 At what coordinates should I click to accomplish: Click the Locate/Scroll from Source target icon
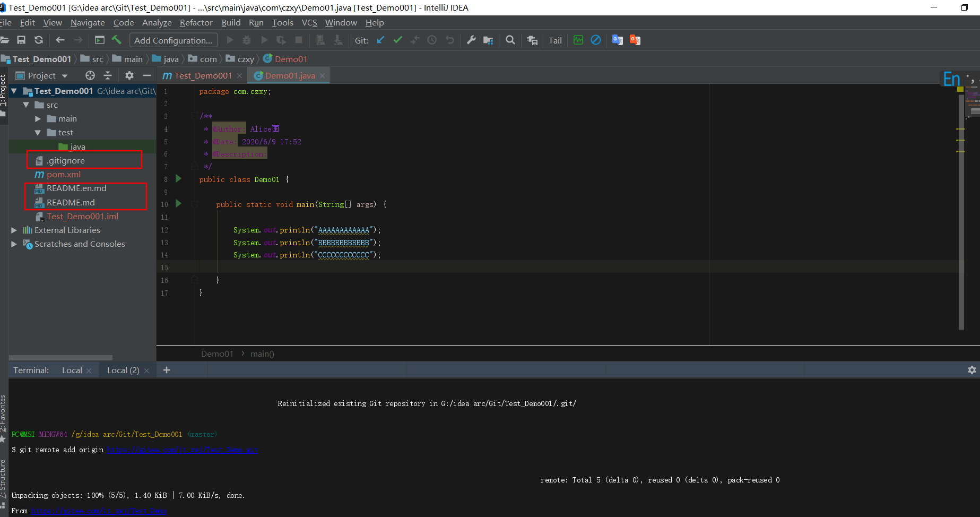coord(90,75)
